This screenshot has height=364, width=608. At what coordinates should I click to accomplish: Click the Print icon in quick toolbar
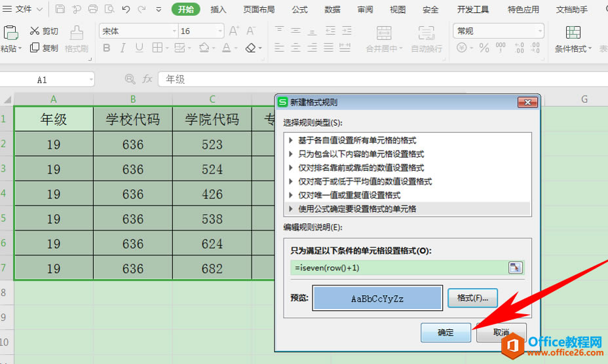(92, 9)
